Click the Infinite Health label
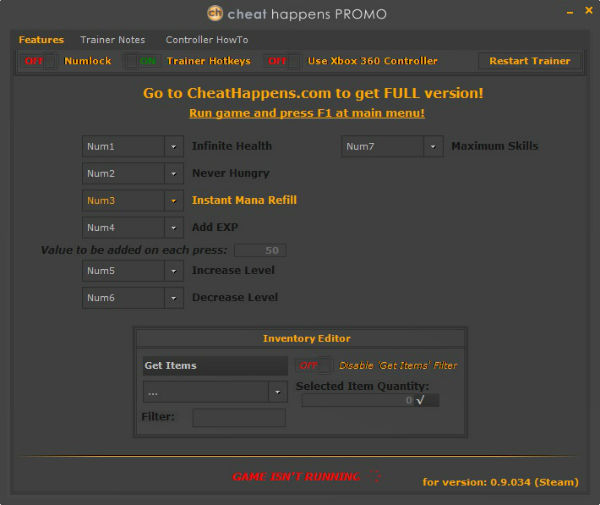This screenshot has width=600, height=505. coord(232,146)
